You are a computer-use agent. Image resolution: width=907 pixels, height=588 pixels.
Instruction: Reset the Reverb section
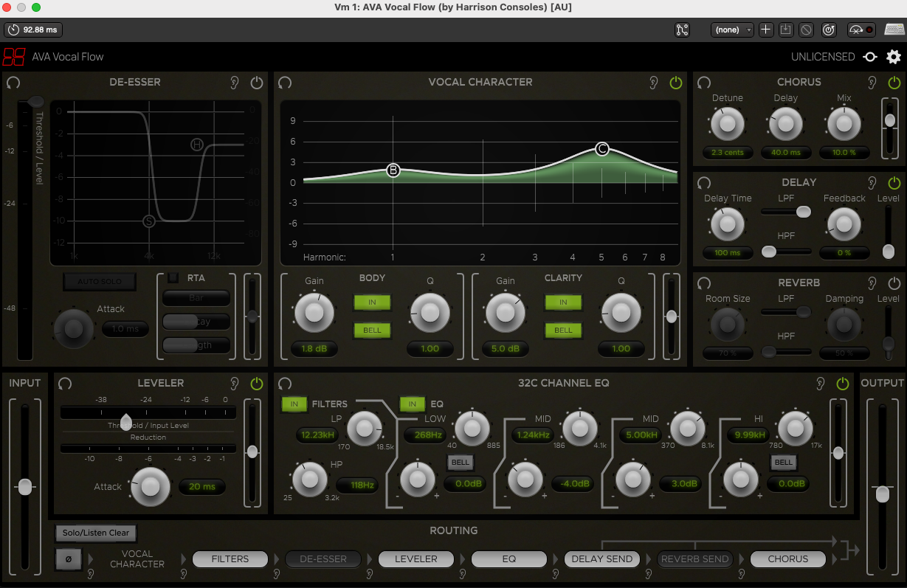(704, 283)
